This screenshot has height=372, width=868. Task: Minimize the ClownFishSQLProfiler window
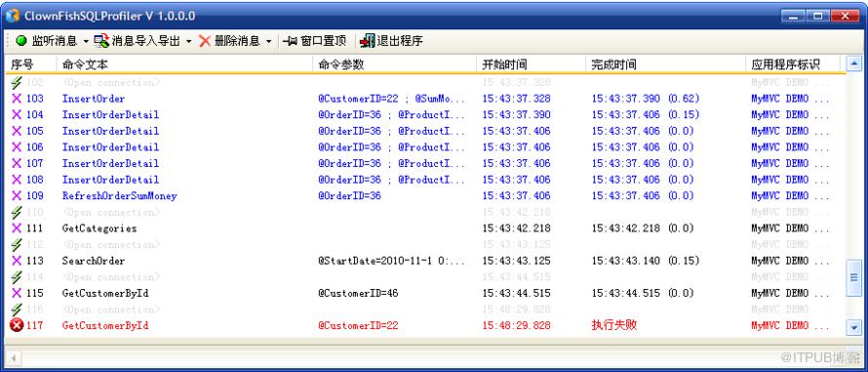(x=793, y=16)
